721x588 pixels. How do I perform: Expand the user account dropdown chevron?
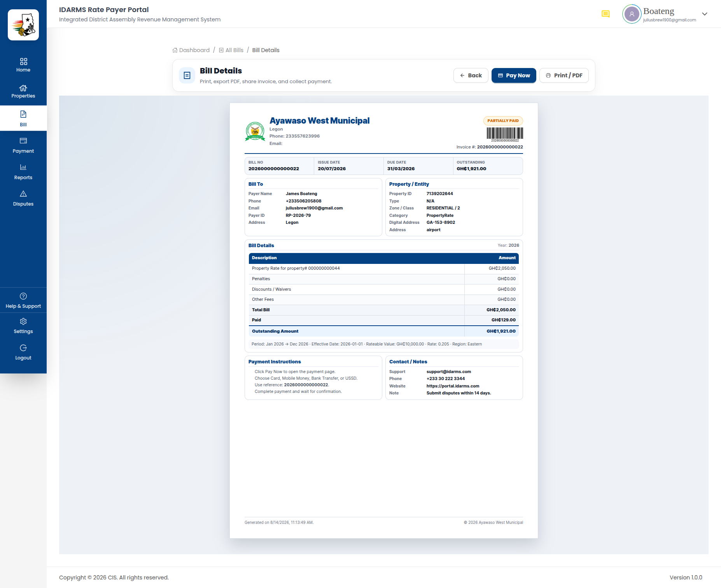pyautogui.click(x=704, y=14)
